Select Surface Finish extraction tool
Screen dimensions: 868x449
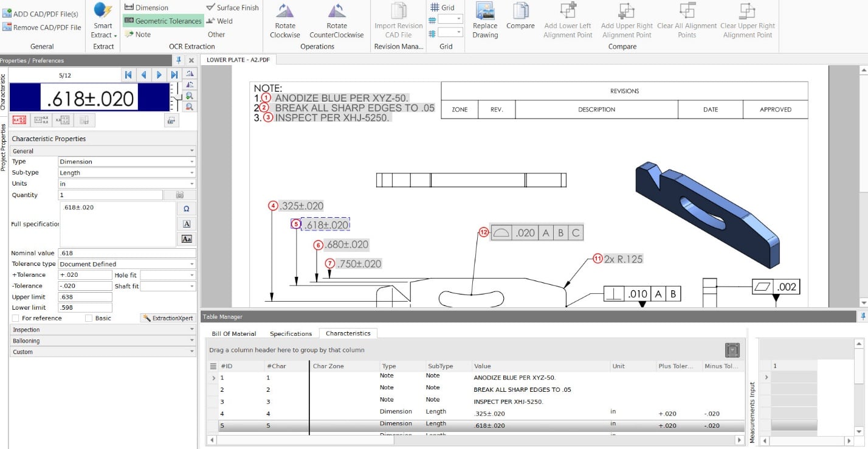[232, 7]
